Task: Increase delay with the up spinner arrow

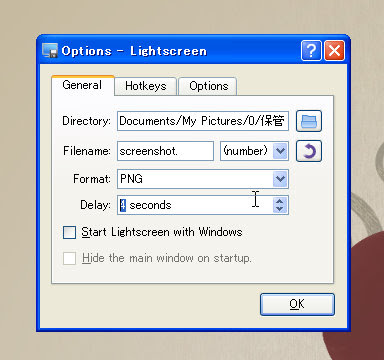Action: click(280, 201)
